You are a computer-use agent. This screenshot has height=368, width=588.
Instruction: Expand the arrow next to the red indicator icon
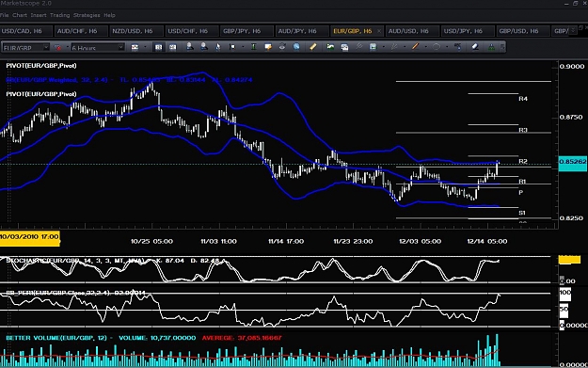pyautogui.click(x=68, y=47)
